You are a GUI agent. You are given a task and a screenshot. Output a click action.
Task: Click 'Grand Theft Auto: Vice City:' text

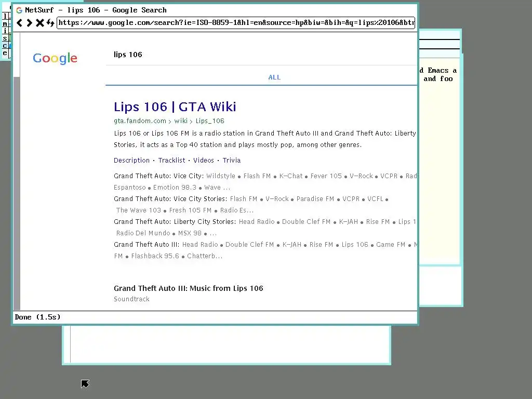[158, 176]
